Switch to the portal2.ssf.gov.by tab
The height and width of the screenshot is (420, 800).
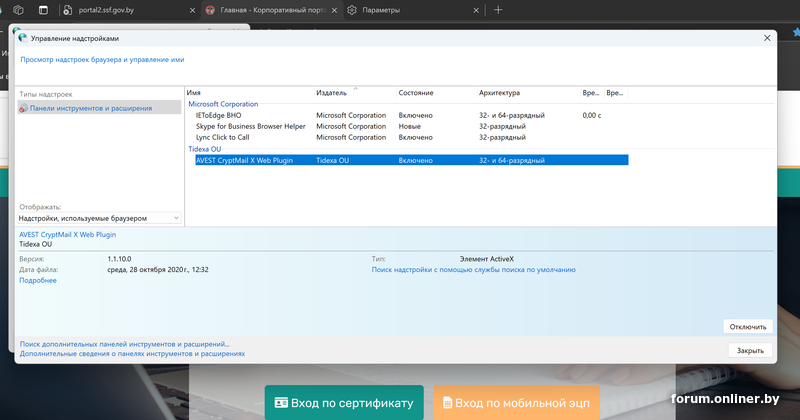(x=128, y=10)
